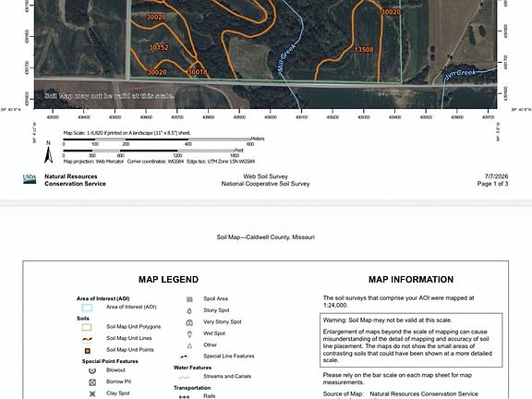The width and height of the screenshot is (532, 399).
Task: Click the Map projection Web Mercator text
Action: (93, 162)
